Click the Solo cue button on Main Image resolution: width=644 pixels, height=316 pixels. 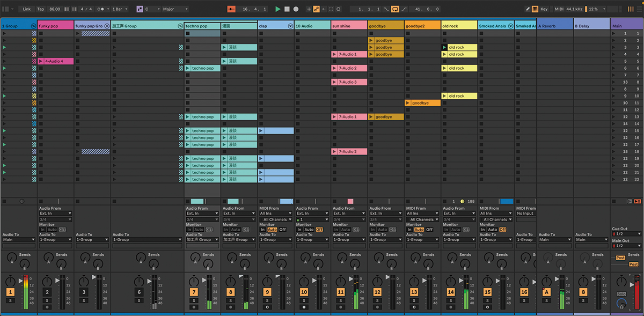tap(621, 293)
